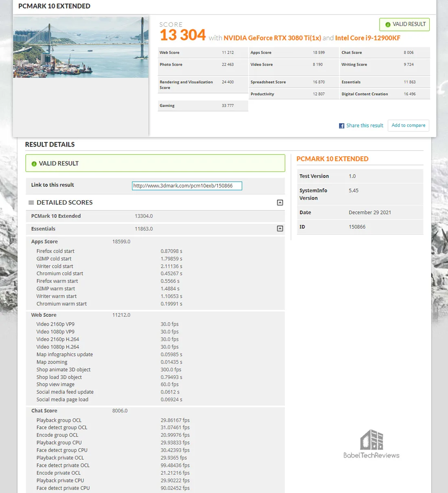Click the Playback group OCL row
This screenshot has height=493, width=448.
pyautogui.click(x=155, y=421)
